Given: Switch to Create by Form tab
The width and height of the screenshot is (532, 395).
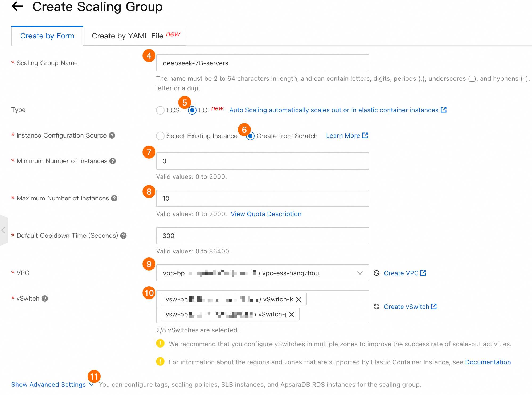Looking at the screenshot, I should tap(47, 36).
